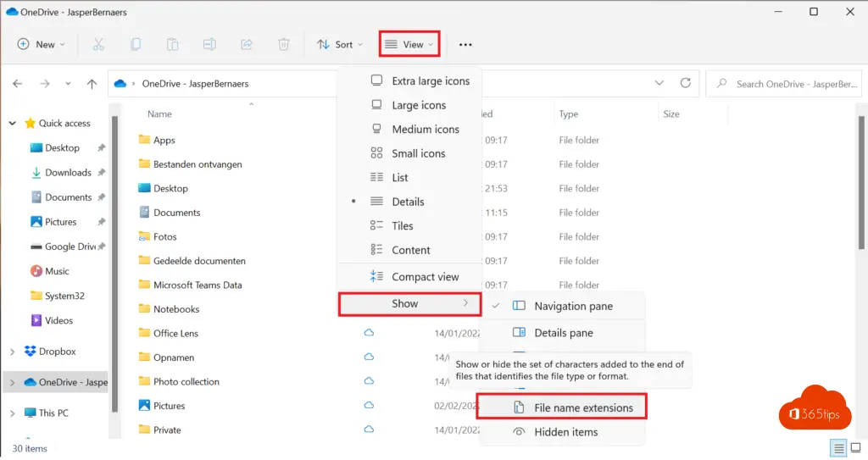Enable File name extensions option

pos(583,407)
